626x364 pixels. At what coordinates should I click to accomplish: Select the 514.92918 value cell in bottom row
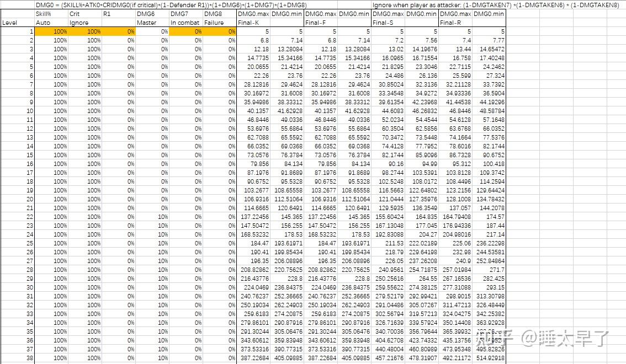[491, 358]
